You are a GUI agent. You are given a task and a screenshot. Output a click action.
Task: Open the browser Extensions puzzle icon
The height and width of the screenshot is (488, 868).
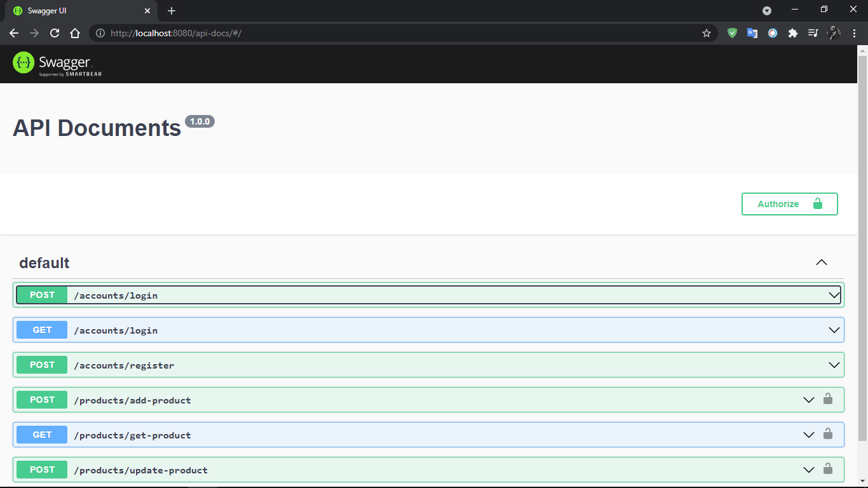pos(792,33)
